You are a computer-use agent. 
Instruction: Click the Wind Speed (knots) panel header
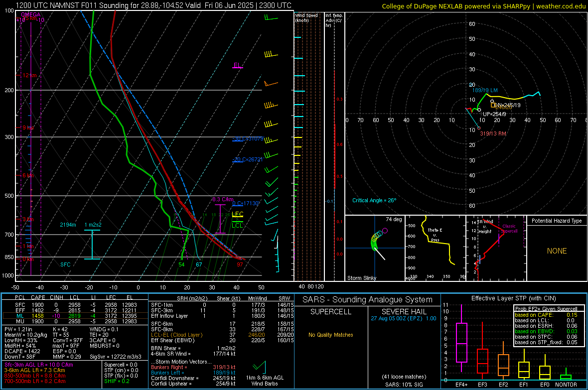pos(306,17)
